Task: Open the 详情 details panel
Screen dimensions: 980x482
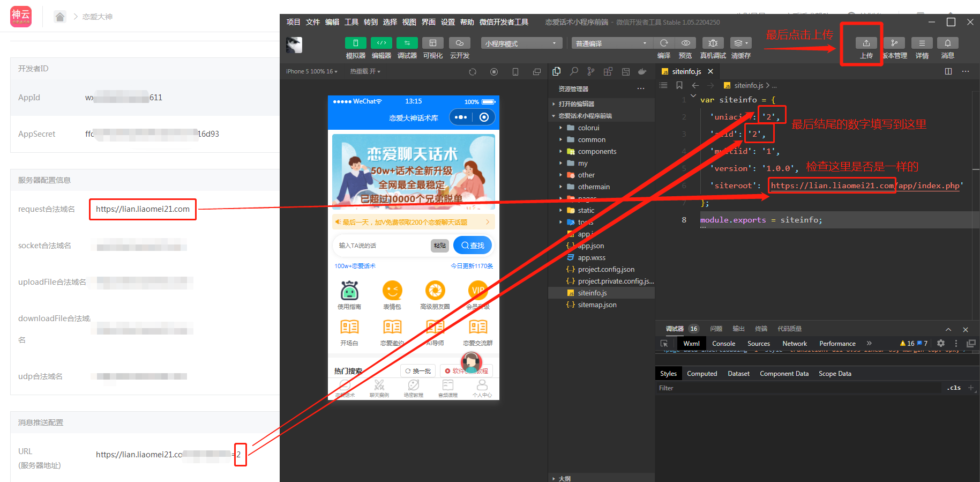Action: (922, 43)
